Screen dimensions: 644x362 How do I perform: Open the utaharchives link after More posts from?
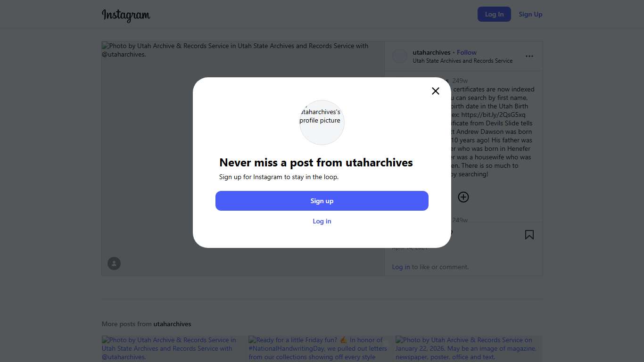pos(172,324)
